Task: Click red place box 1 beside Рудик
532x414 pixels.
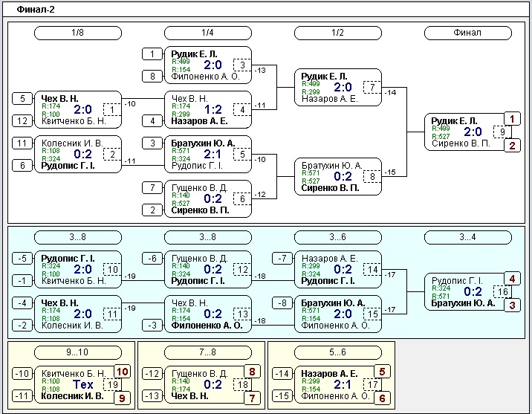Action: [x=512, y=119]
